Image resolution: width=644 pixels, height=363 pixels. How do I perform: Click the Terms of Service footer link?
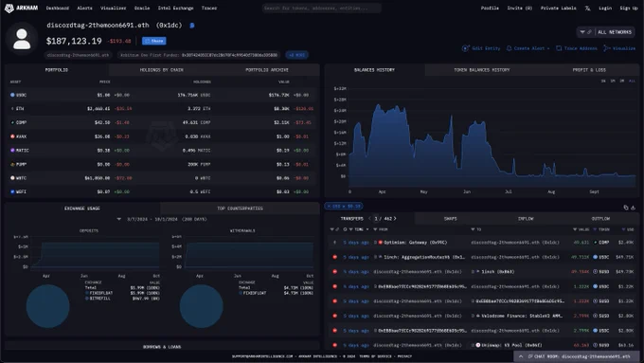coord(375,356)
